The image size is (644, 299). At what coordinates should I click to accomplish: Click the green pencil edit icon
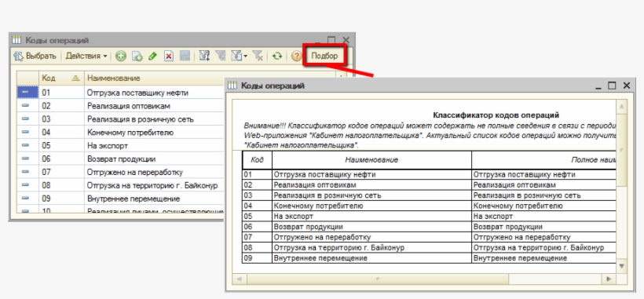click(x=153, y=57)
